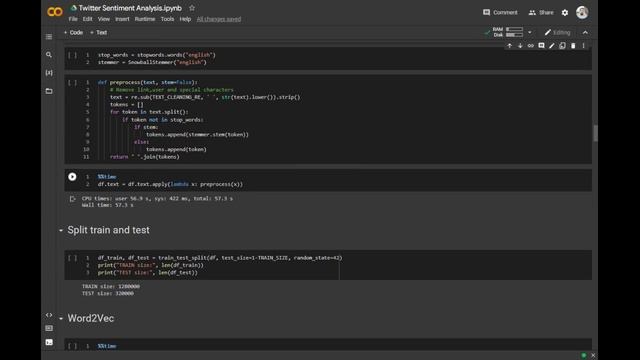The width and height of the screenshot is (640, 360).
Task: Run the stop_words cell via its brackets
Action: (72, 55)
